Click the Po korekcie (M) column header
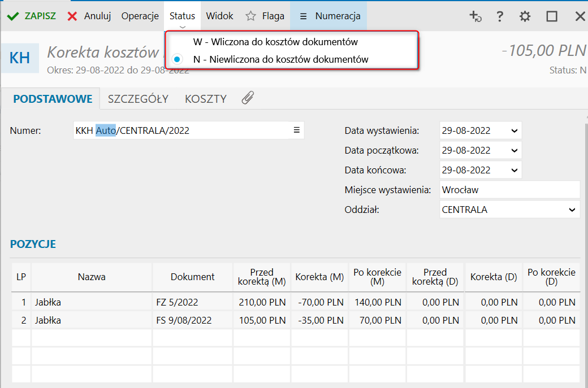This screenshot has width=588, height=388. (x=377, y=277)
